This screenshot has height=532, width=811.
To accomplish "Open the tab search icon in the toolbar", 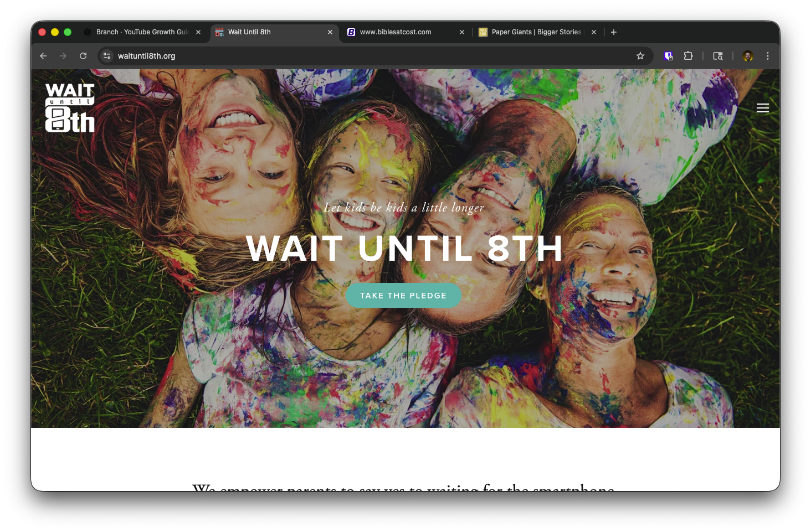I will click(718, 56).
